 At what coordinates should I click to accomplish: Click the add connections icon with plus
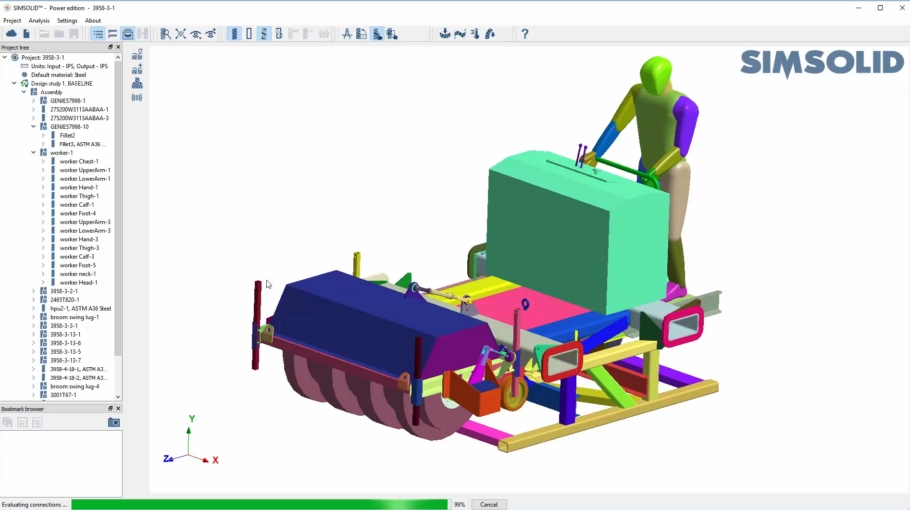coord(137,70)
